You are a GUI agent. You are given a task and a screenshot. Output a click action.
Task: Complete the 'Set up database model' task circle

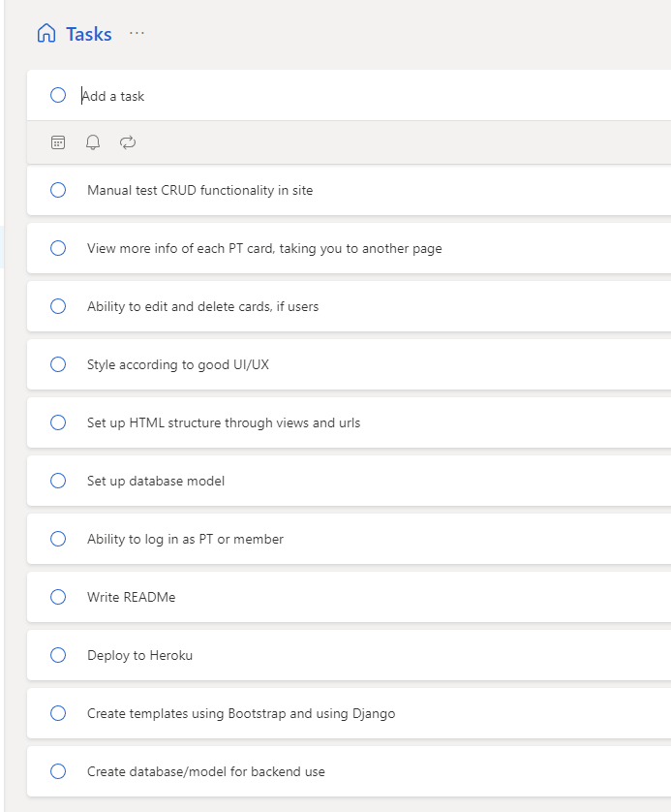click(57, 481)
